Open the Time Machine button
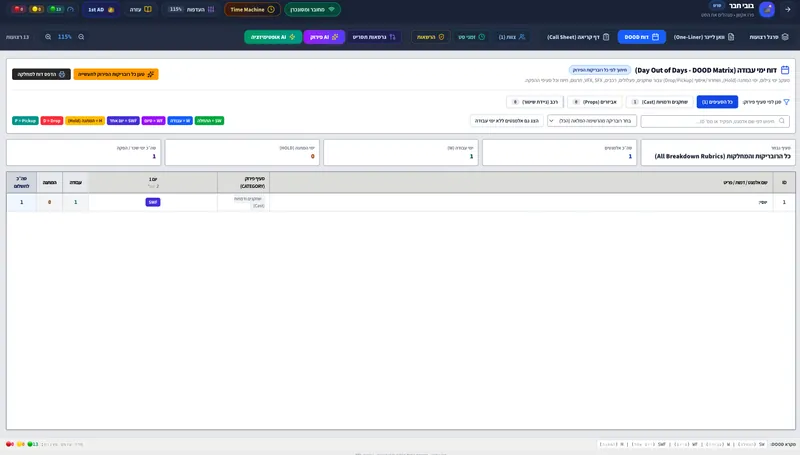The image size is (800, 455). pos(252,9)
